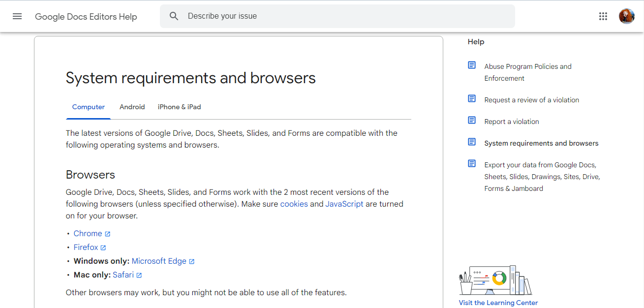Select the Computer tab
Viewport: 644px width, 308px height.
point(89,107)
